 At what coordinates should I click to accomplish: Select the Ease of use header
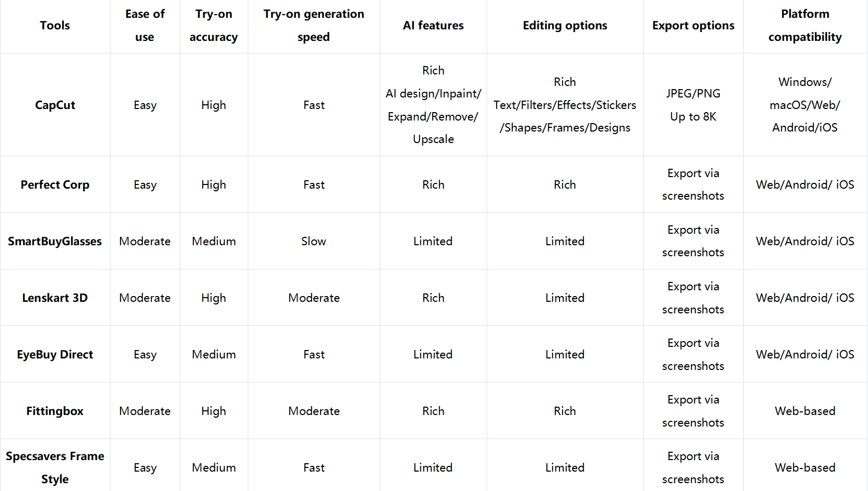(145, 26)
